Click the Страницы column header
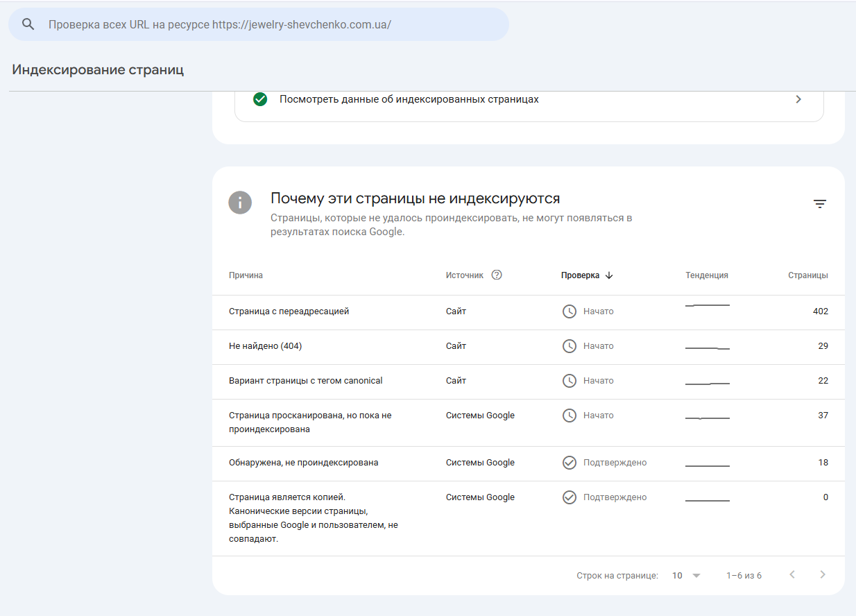The width and height of the screenshot is (856, 616). tap(807, 275)
